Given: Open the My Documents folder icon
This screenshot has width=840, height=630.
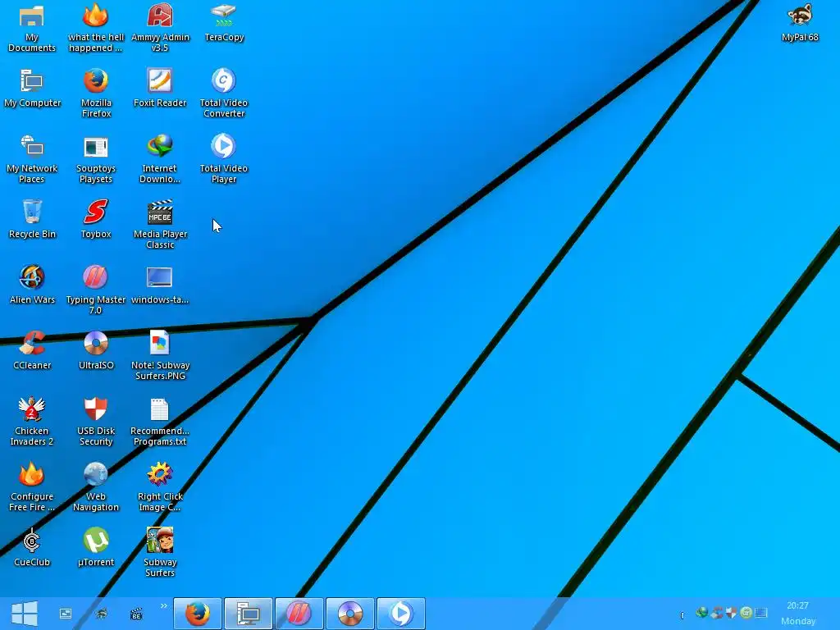Looking at the screenshot, I should pos(32,28).
